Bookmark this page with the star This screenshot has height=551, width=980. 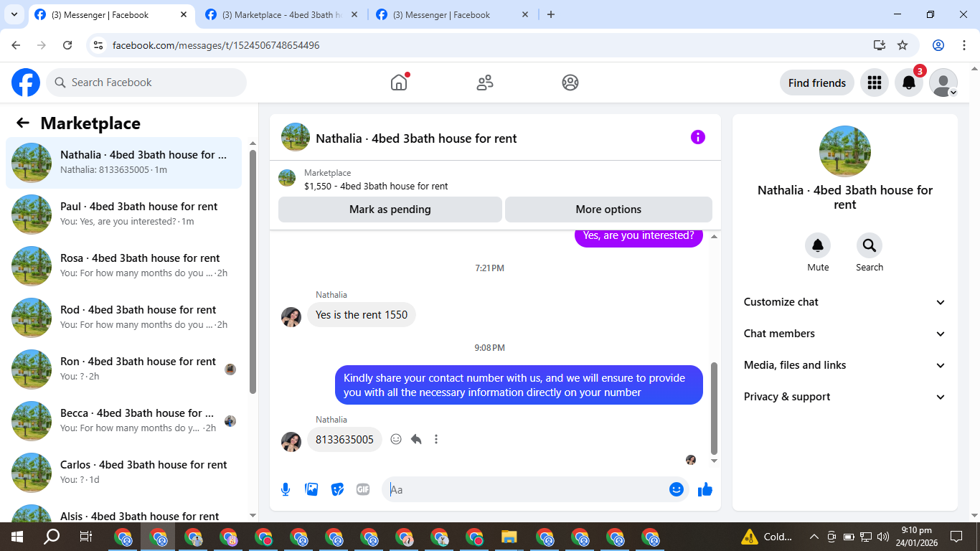click(903, 45)
